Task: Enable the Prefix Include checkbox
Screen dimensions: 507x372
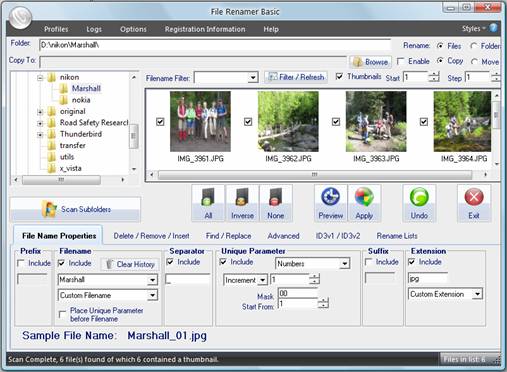Action: (21, 263)
